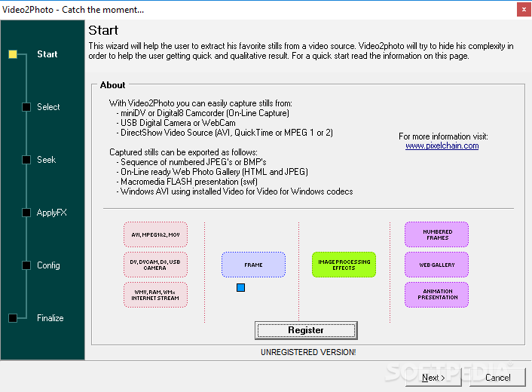The image size is (532, 392).
Task: Open the www.pixelchain.com link
Action: [x=442, y=146]
